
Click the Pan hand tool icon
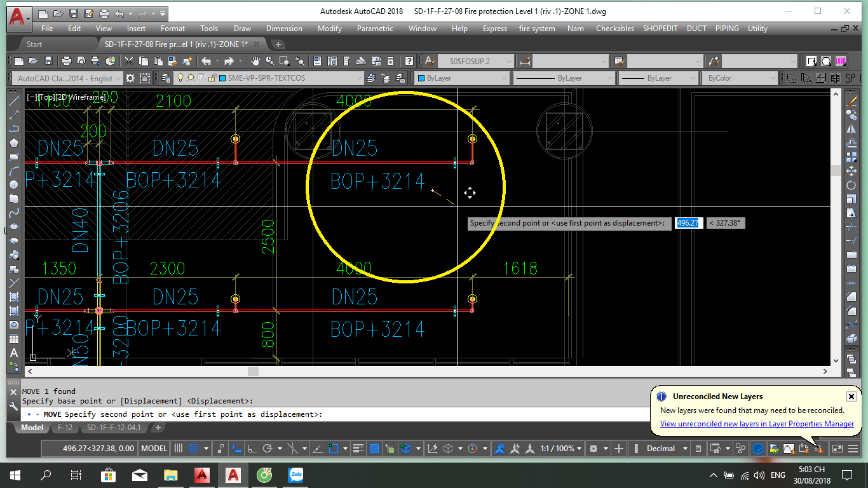point(255,61)
